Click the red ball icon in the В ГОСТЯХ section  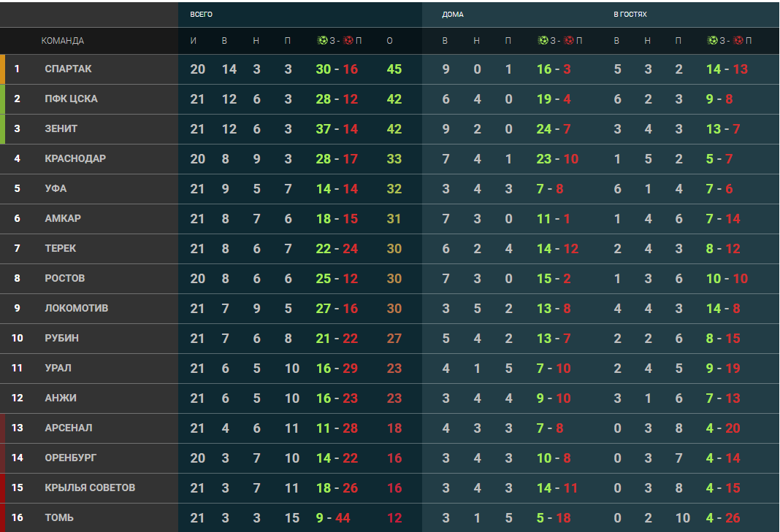738,40
